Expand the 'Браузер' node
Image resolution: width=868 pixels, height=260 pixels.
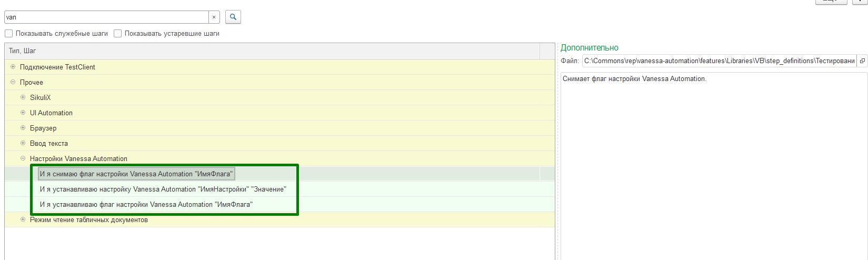pyautogui.click(x=23, y=128)
